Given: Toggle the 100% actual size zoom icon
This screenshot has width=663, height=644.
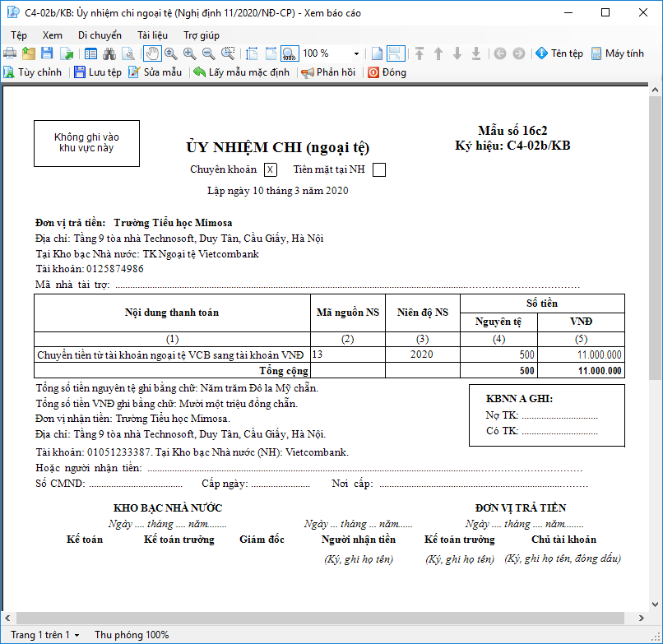Looking at the screenshot, I should tap(290, 53).
